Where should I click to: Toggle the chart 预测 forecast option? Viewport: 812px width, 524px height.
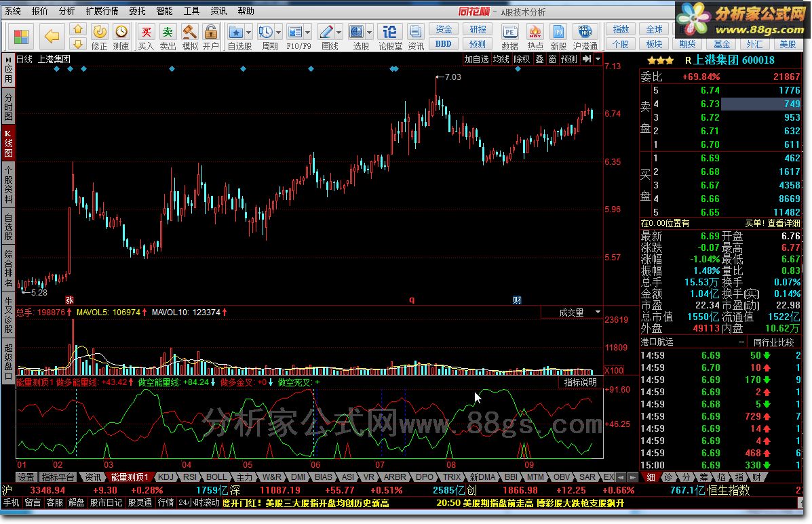(568, 60)
